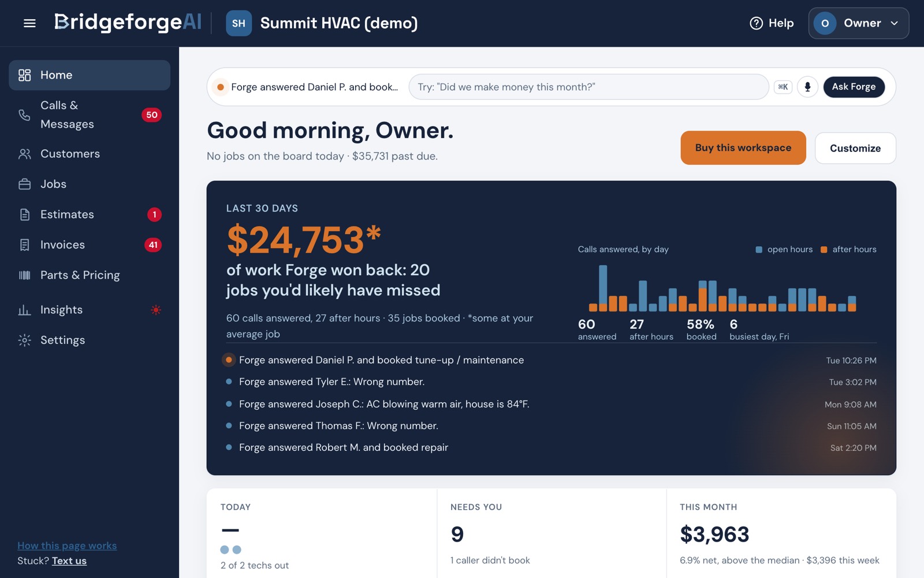
Task: Click the microphone voice input icon
Action: [807, 87]
